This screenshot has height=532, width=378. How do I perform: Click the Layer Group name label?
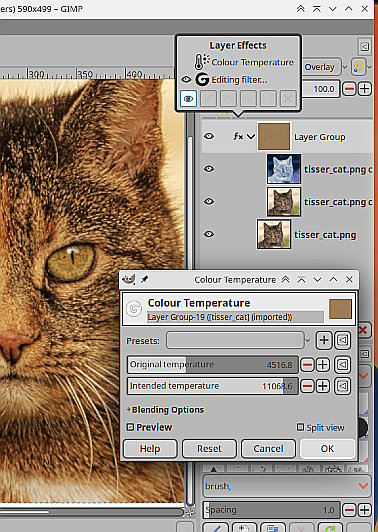pos(320,137)
